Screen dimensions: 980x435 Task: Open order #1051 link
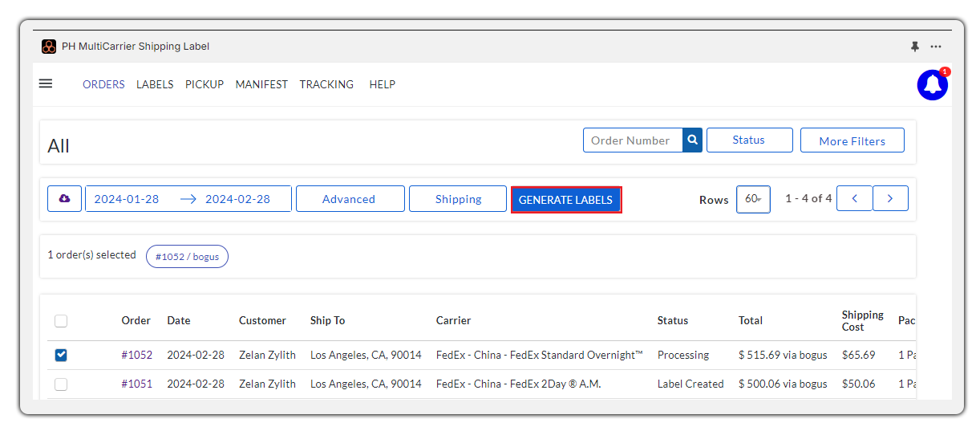click(137, 384)
